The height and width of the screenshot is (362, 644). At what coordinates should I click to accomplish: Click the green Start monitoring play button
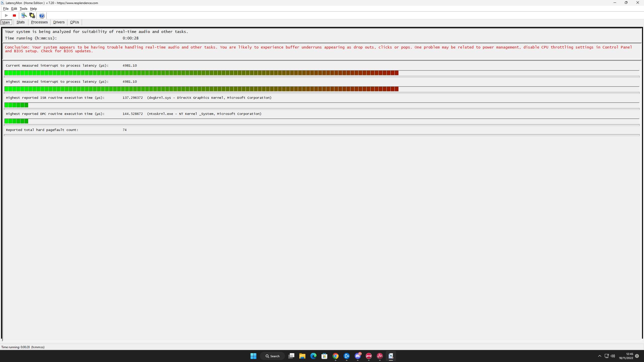(x=7, y=16)
